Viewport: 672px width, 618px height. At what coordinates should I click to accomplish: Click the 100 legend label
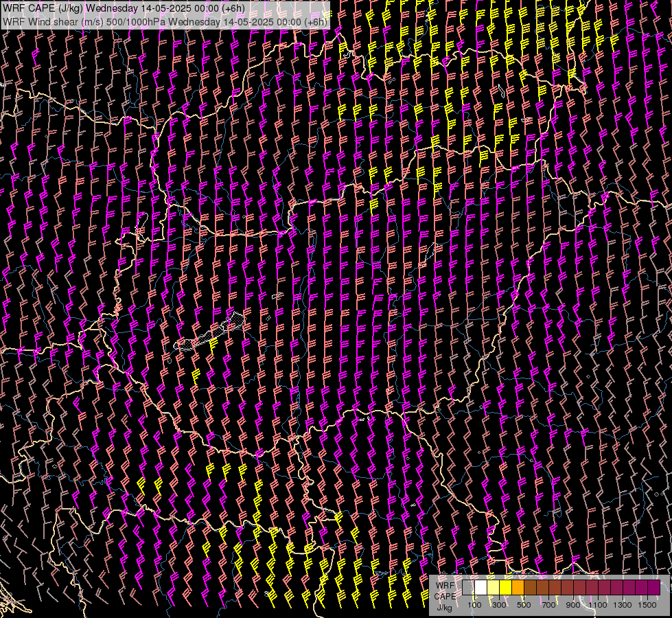[x=474, y=605]
